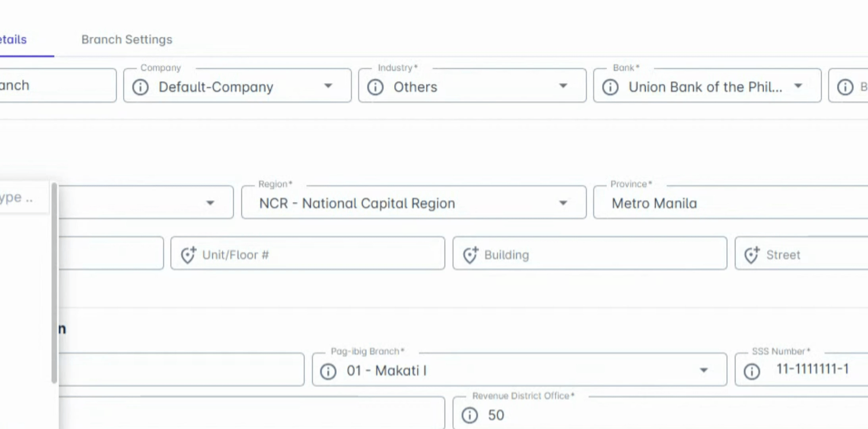Viewport: 868px width, 429px height.
Task: Open the Bank dropdown arrow
Action: tap(798, 86)
